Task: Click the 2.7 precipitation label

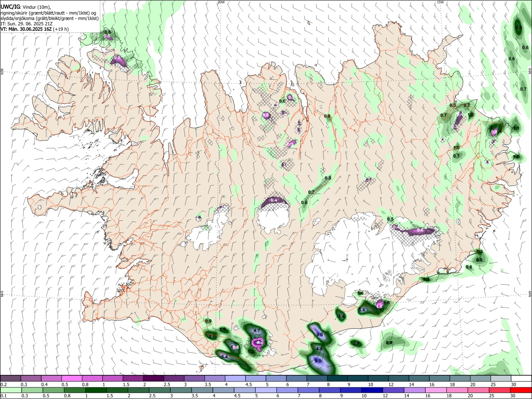Action: (212, 337)
